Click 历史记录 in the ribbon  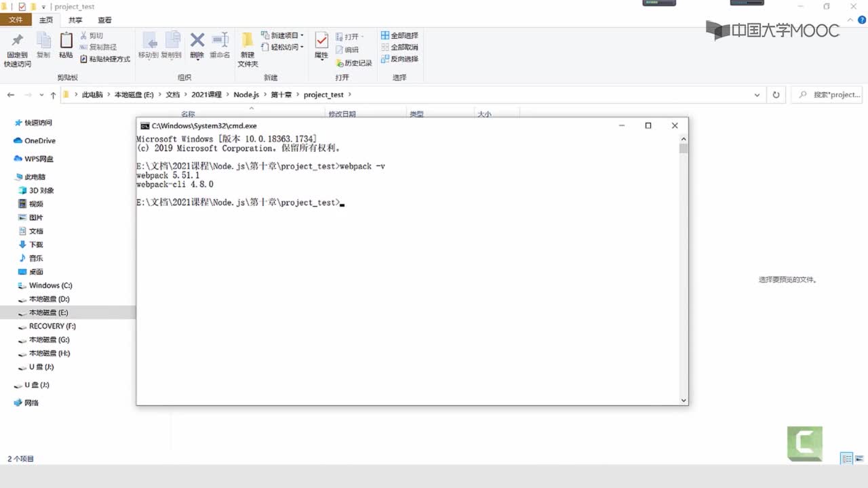click(x=354, y=63)
